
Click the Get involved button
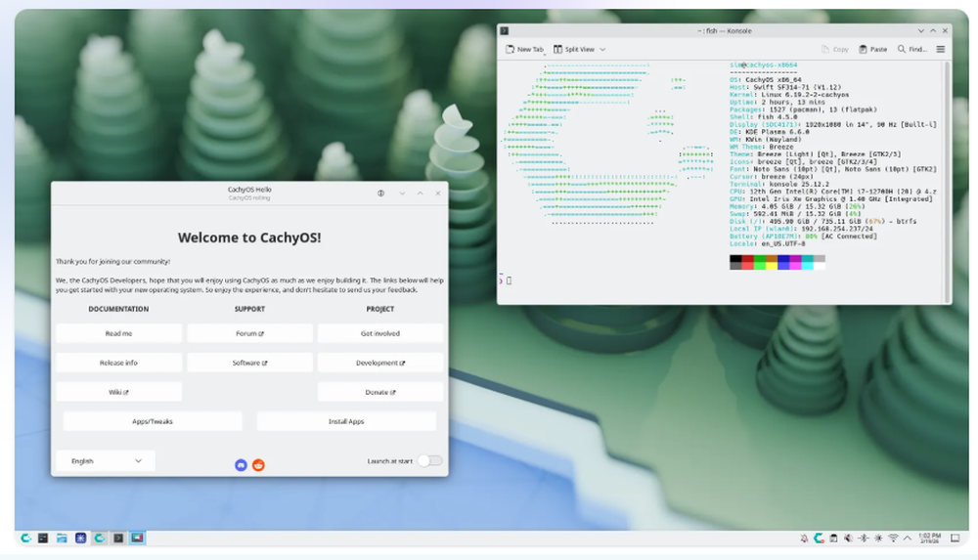380,333
